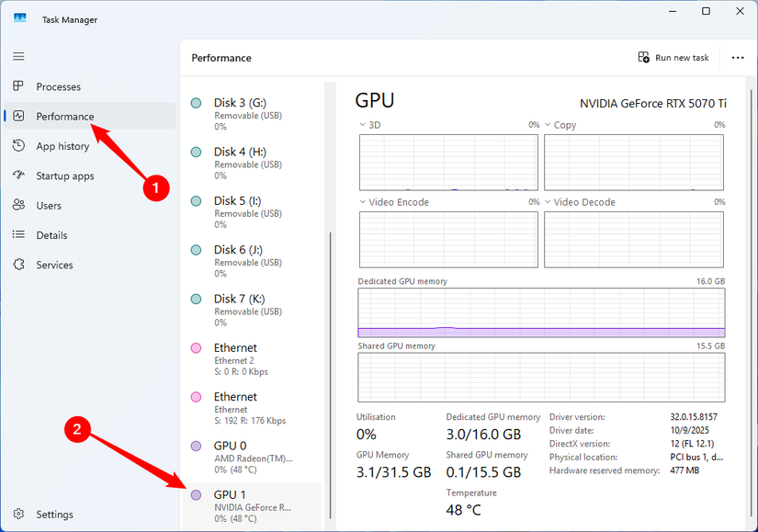Open the Processes section in sidebar
The height and width of the screenshot is (532, 758).
pos(55,86)
